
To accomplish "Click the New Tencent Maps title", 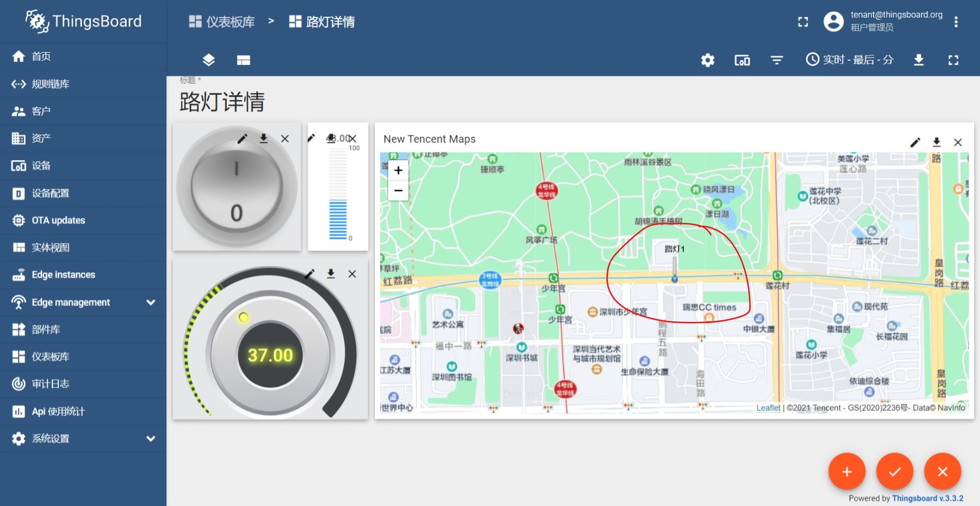I will tap(429, 139).
